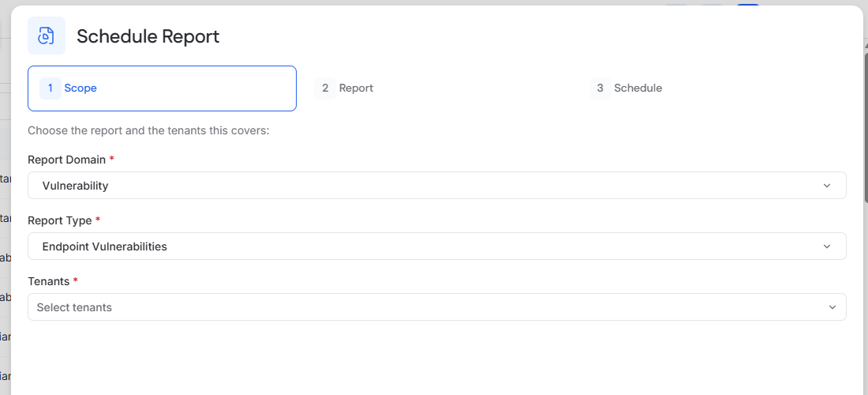Go to the Schedule step tab
Screen dimensions: 868x395
[713, 88]
